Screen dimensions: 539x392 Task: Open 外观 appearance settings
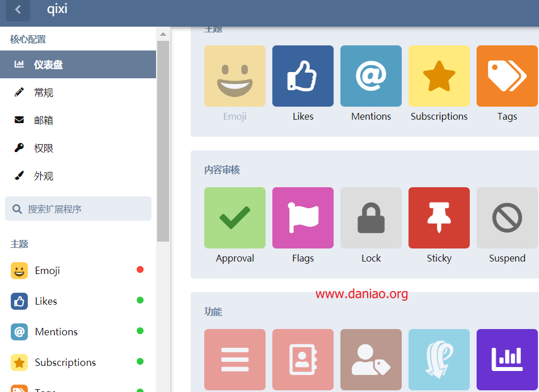click(44, 176)
